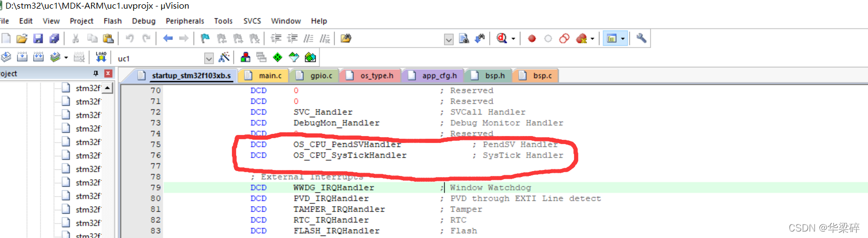Open the Debug menu

click(x=144, y=21)
